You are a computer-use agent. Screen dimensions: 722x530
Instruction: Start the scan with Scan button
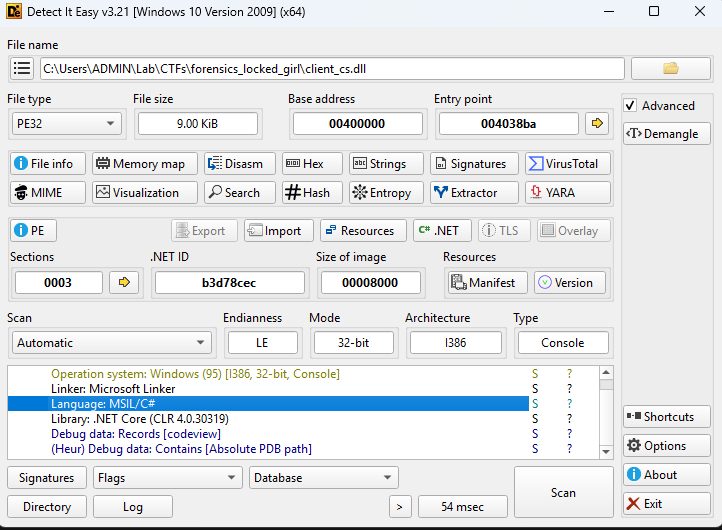click(x=564, y=492)
